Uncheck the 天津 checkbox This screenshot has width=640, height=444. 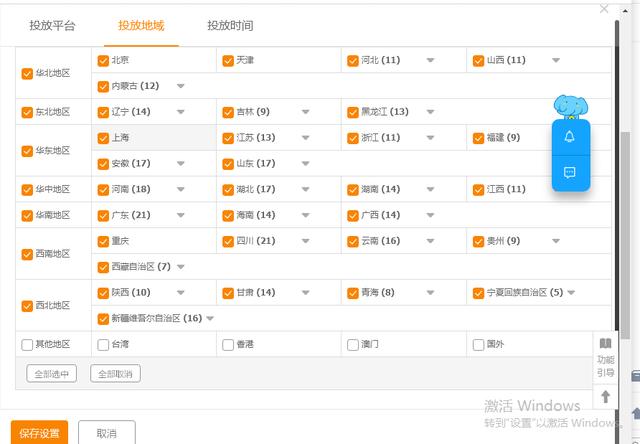tap(228, 61)
